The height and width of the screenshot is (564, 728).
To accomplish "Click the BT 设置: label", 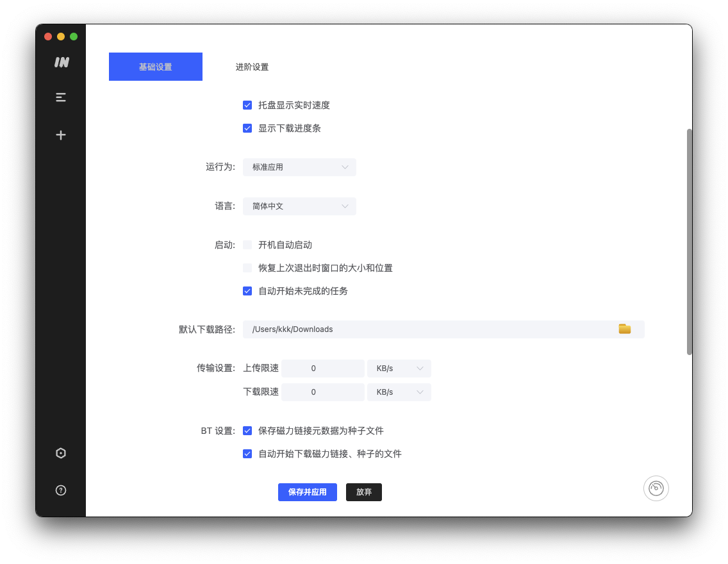I will pos(219,431).
